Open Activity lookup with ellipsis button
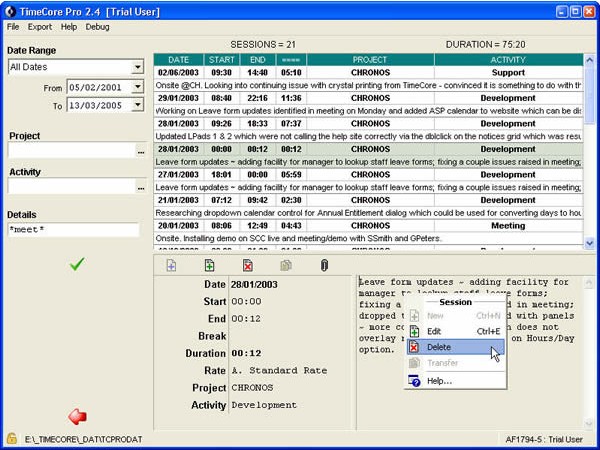This screenshot has width=600, height=450. pyautogui.click(x=141, y=187)
